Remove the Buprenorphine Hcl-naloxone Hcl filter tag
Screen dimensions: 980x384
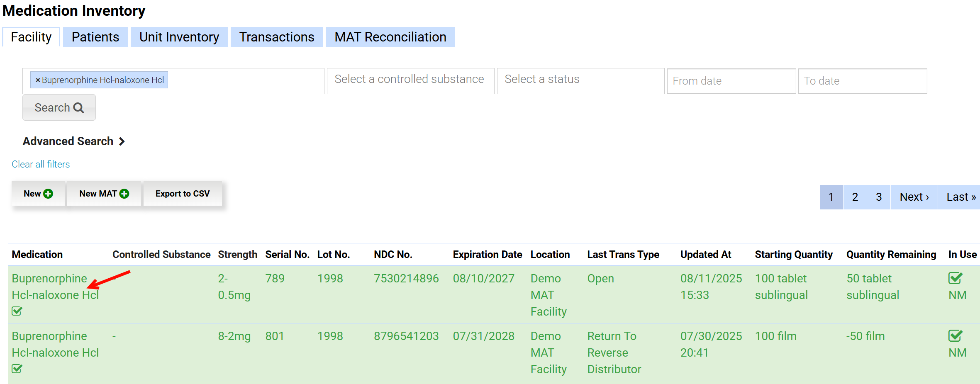click(x=38, y=80)
